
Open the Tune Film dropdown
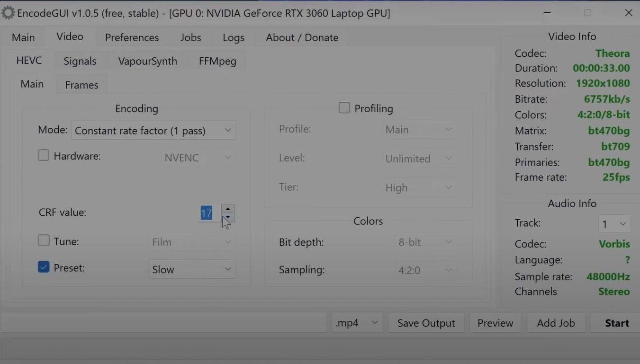tap(192, 242)
